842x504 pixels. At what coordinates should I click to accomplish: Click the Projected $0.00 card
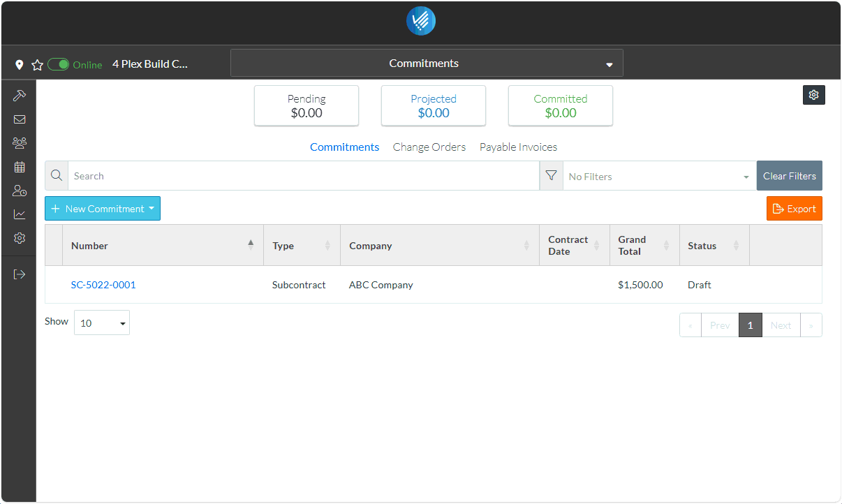[434, 106]
